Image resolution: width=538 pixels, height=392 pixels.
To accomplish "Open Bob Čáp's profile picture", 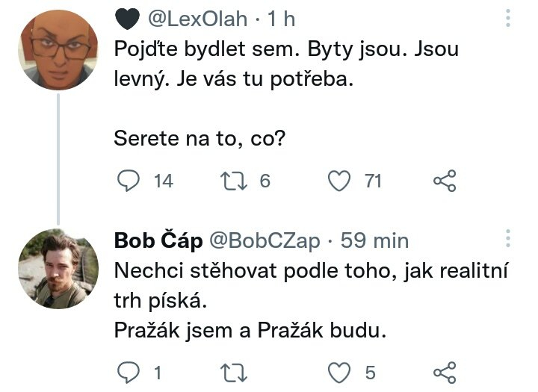I will coord(58,269).
